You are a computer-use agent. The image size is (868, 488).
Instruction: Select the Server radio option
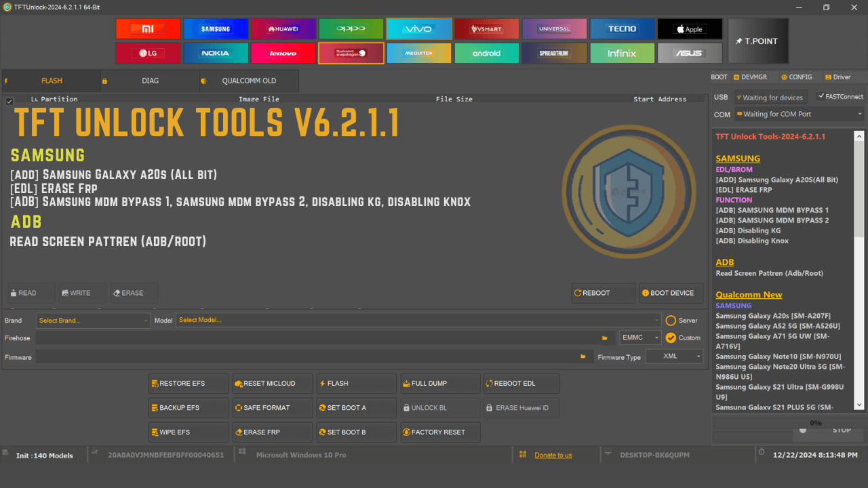pyautogui.click(x=671, y=321)
